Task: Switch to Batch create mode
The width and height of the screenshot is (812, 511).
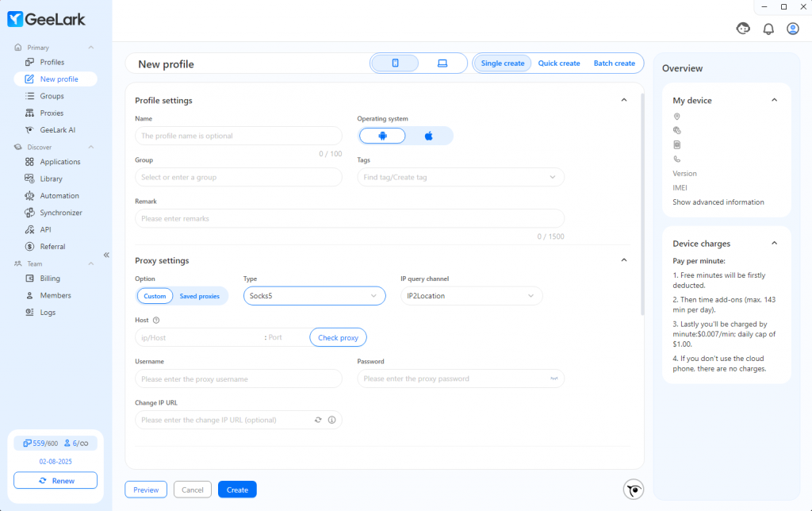Action: tap(615, 63)
